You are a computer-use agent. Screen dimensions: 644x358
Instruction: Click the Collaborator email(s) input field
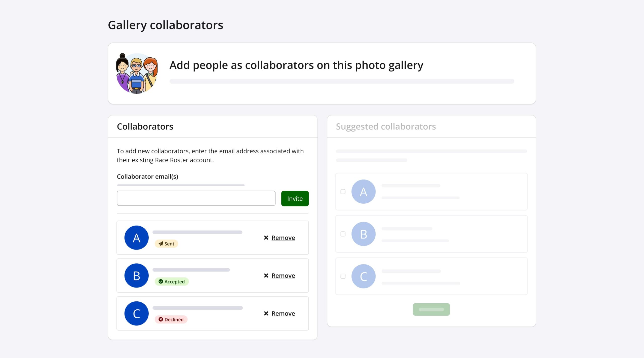196,198
